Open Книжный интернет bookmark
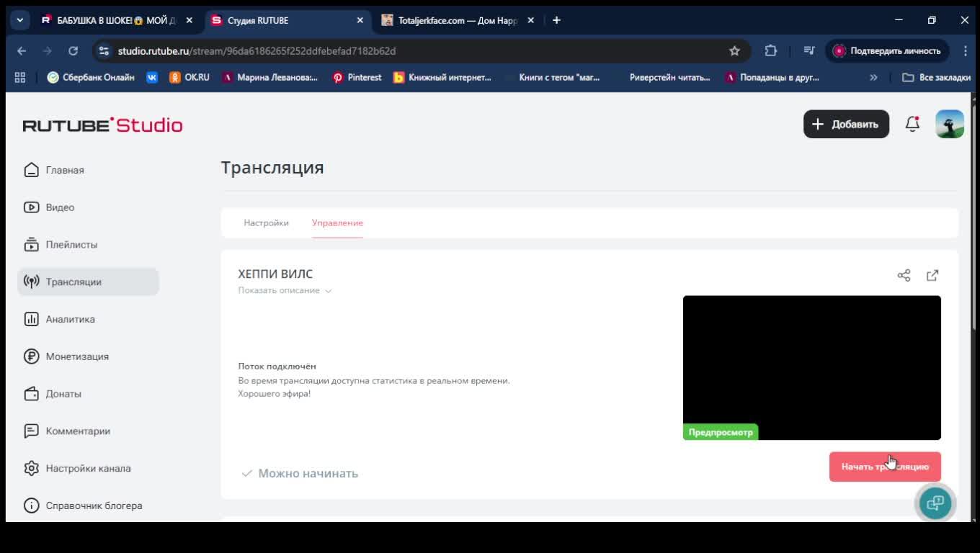The width and height of the screenshot is (980, 553). pyautogui.click(x=442, y=77)
